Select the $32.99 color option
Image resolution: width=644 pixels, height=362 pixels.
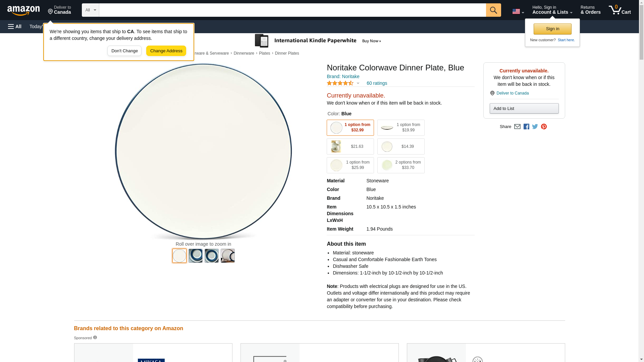coord(350,128)
